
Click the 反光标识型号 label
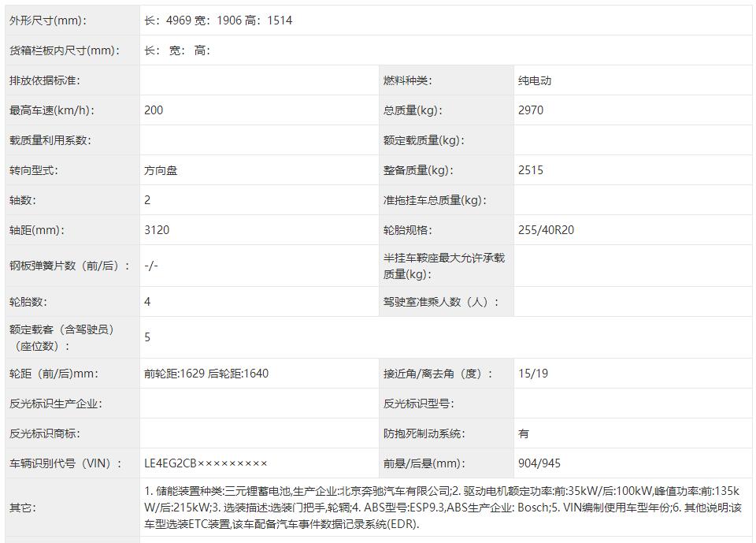[418, 403]
